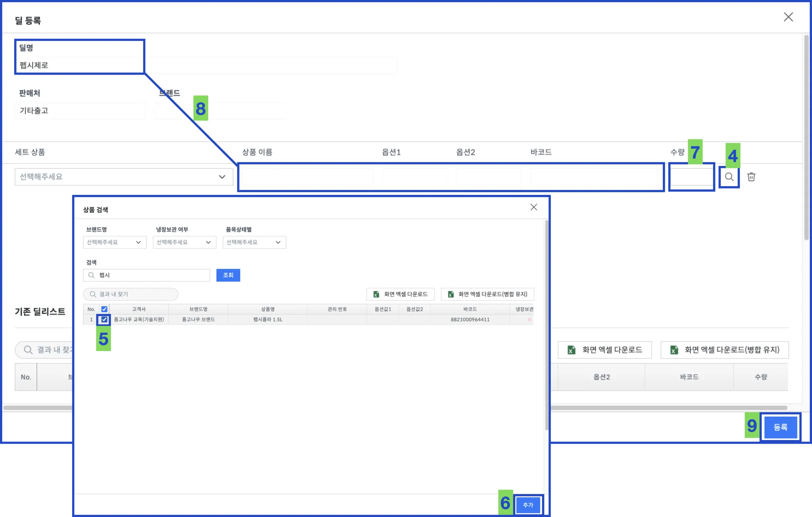Close the 상품 검색 popup
Viewport: 812px width, 517px height.
[534, 207]
